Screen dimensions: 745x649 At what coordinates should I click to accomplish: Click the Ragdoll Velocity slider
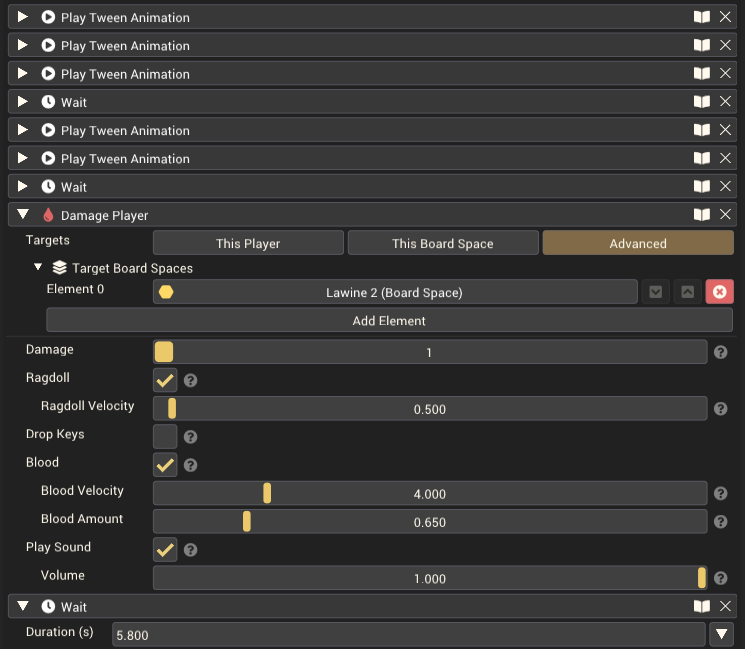[x=430, y=409]
